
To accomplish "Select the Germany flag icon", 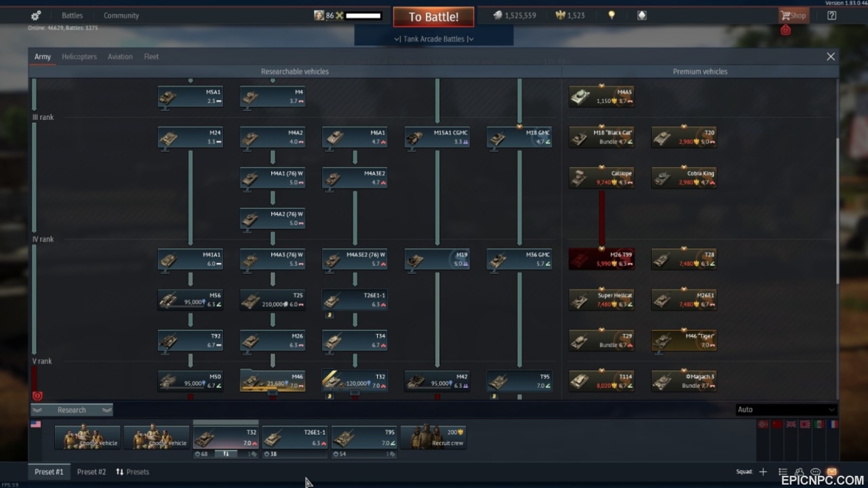I will (x=762, y=424).
